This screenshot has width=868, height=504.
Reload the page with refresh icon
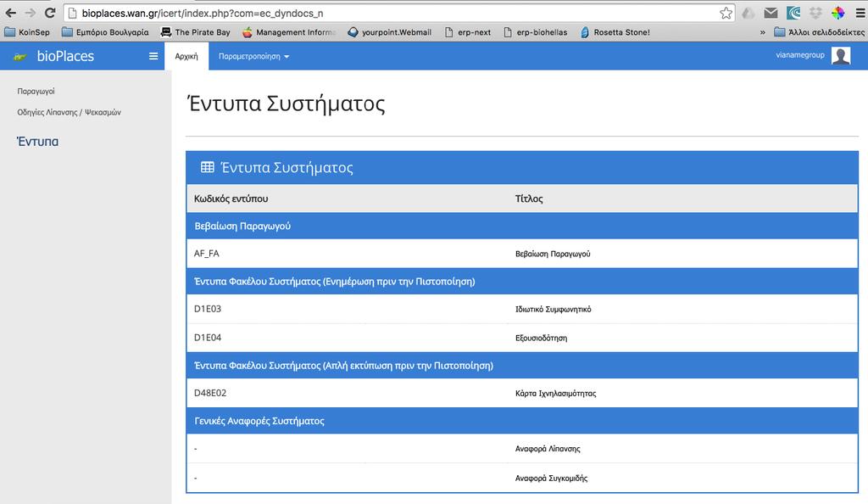click(50, 13)
